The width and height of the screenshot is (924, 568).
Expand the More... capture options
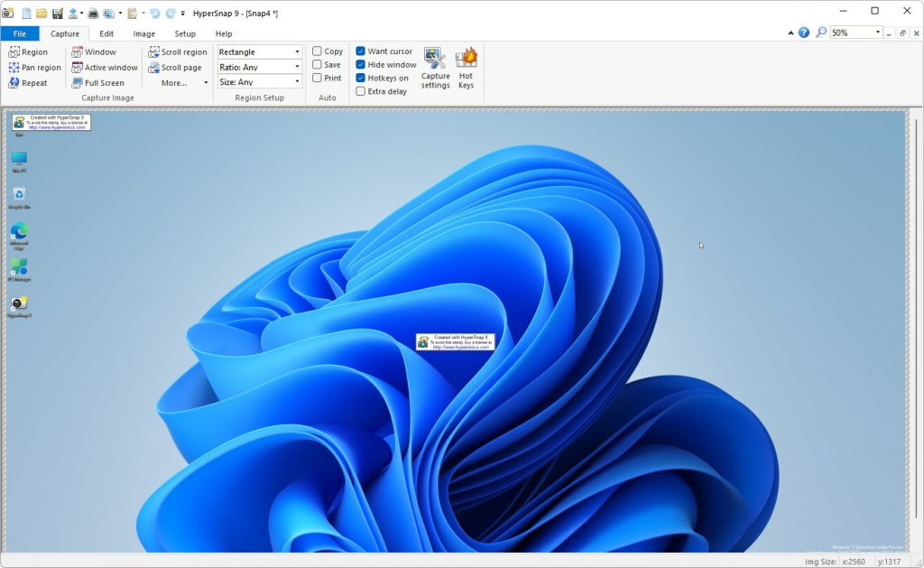(184, 82)
